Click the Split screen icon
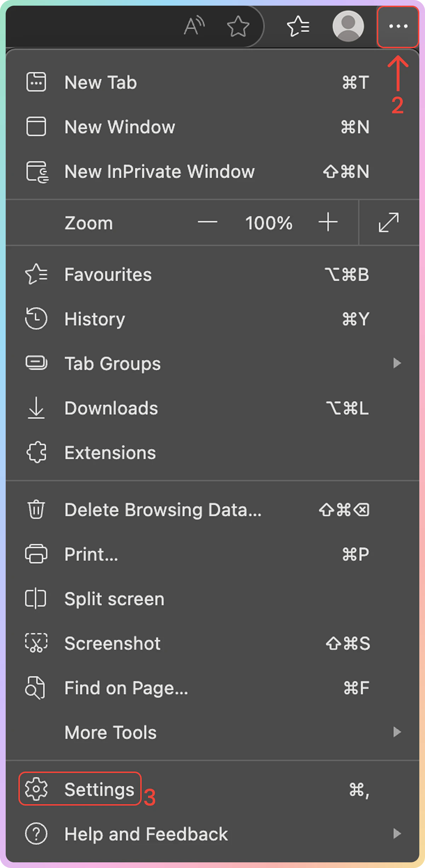The height and width of the screenshot is (868, 425). pyautogui.click(x=36, y=599)
